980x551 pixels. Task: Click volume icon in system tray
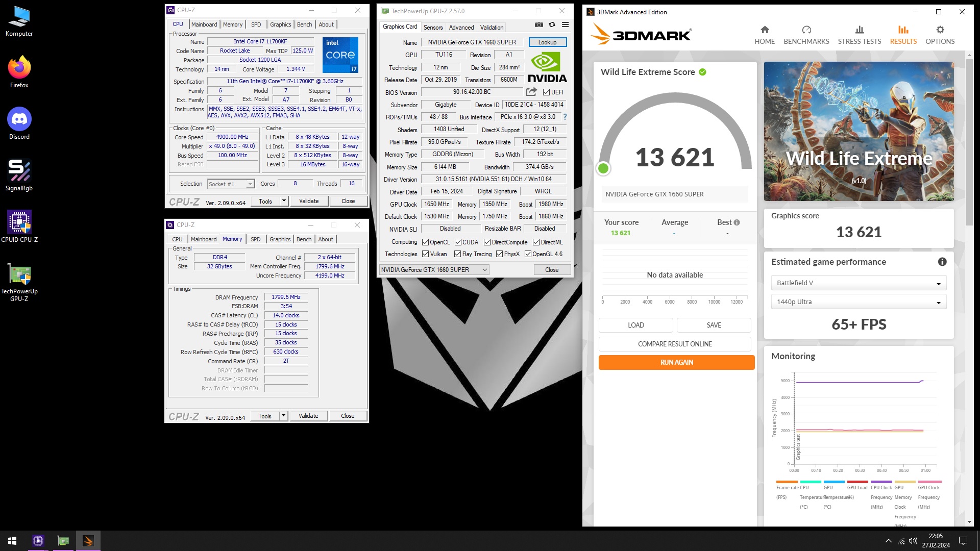tap(913, 541)
